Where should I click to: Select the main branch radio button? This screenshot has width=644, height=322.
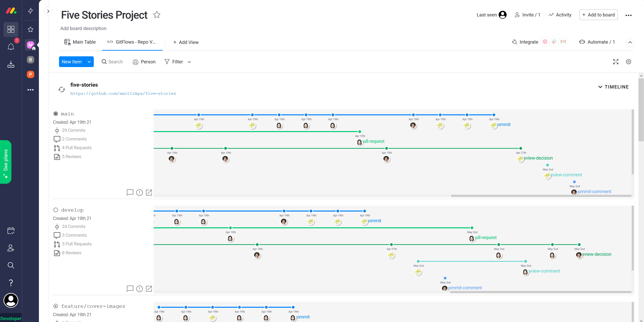pos(56,114)
